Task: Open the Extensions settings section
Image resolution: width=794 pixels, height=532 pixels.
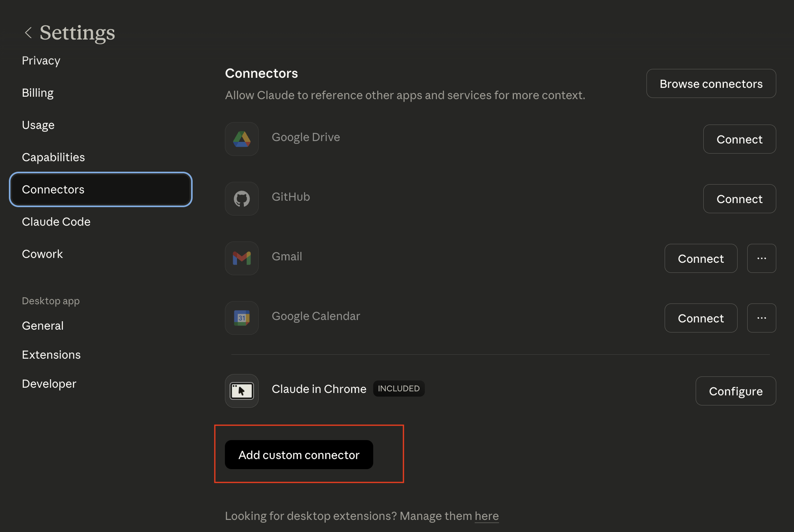Action: coord(51,355)
